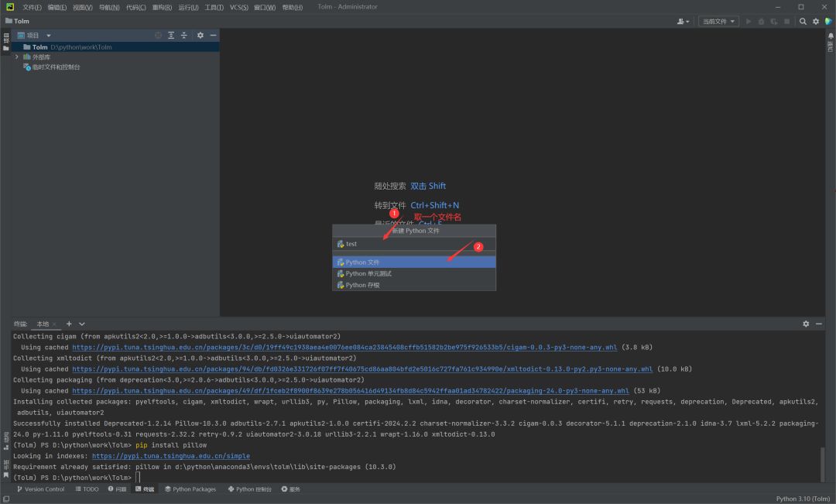This screenshot has width=836, height=504.
Task: Toggle the bookmarks sidebar button on the left strip
Action: click(6, 468)
